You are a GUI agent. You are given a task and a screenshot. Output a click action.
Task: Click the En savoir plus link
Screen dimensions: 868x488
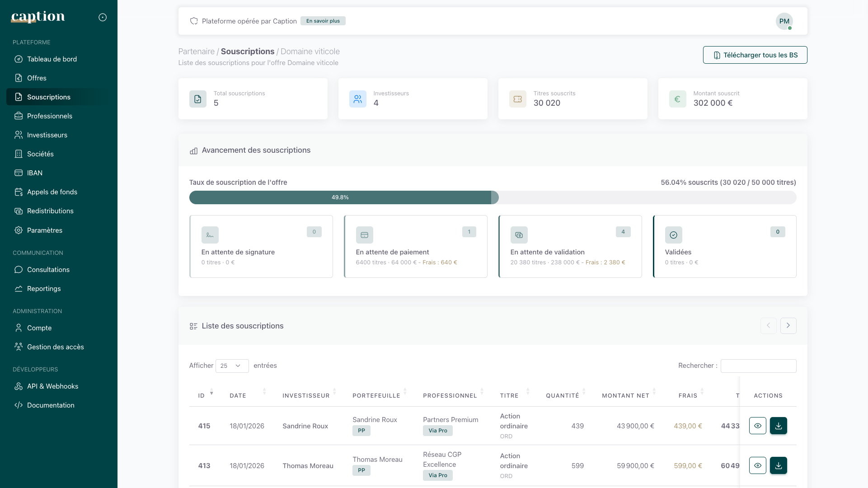pyautogui.click(x=323, y=21)
